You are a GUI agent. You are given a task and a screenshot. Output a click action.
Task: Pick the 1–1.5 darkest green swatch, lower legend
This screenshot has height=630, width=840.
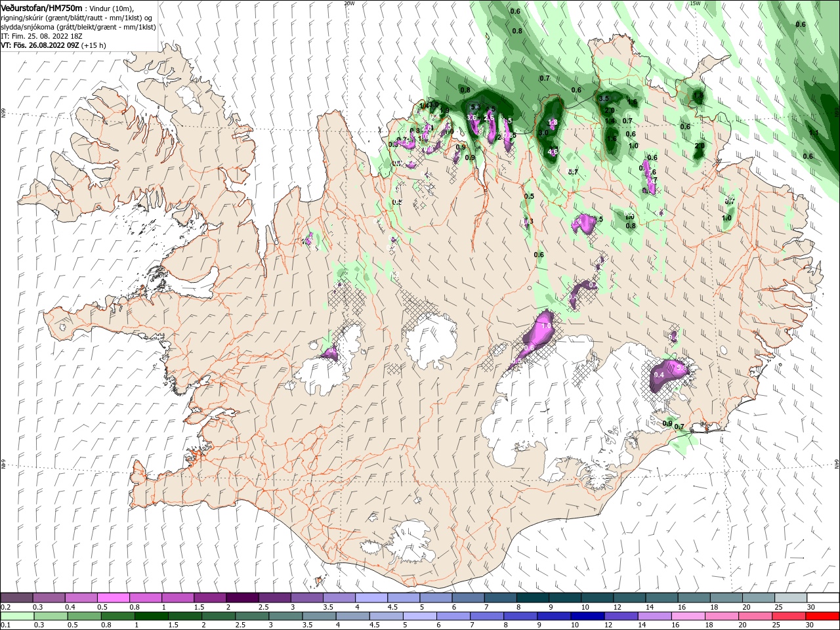point(152,616)
